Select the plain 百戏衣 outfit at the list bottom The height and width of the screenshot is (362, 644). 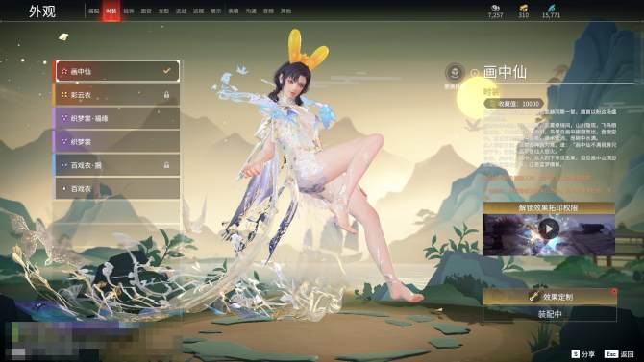(x=116, y=188)
